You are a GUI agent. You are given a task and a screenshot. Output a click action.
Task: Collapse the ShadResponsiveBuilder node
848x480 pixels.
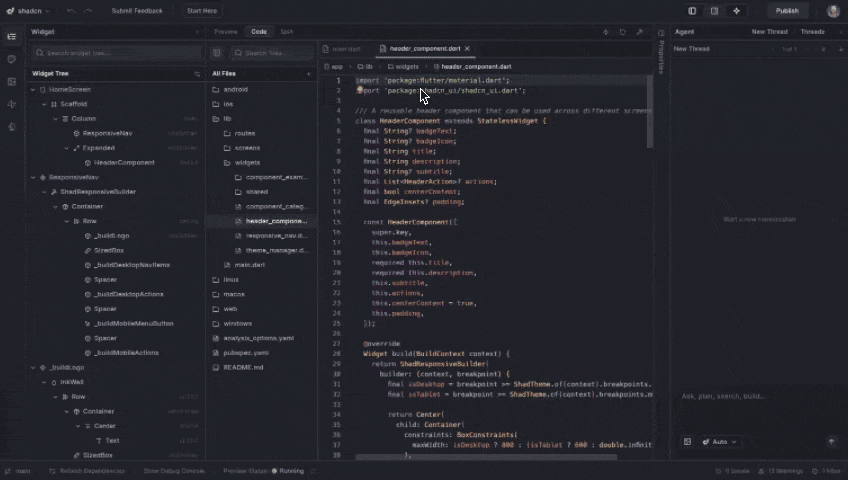[44, 192]
